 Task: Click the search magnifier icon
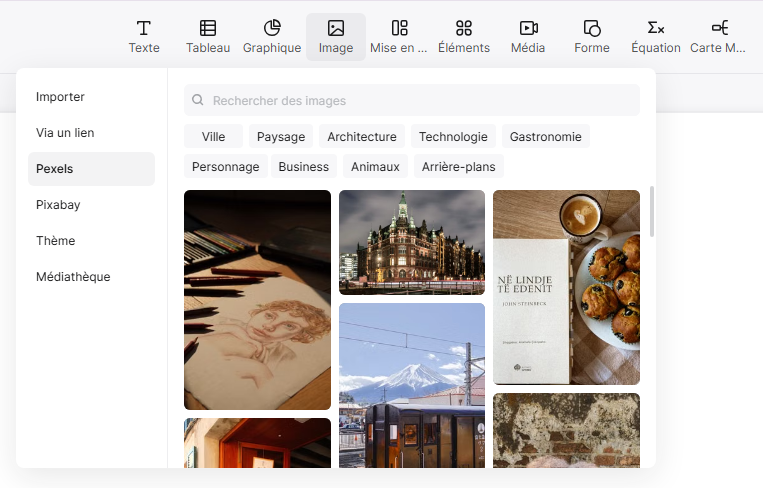[198, 100]
